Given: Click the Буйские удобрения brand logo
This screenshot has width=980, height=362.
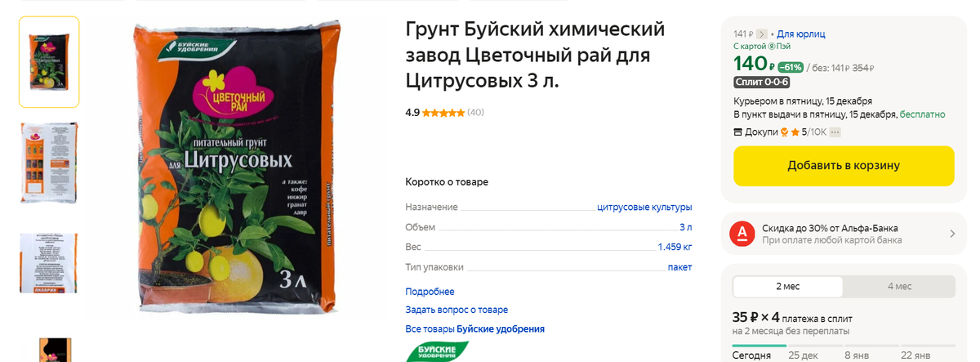Looking at the screenshot, I should click(438, 352).
